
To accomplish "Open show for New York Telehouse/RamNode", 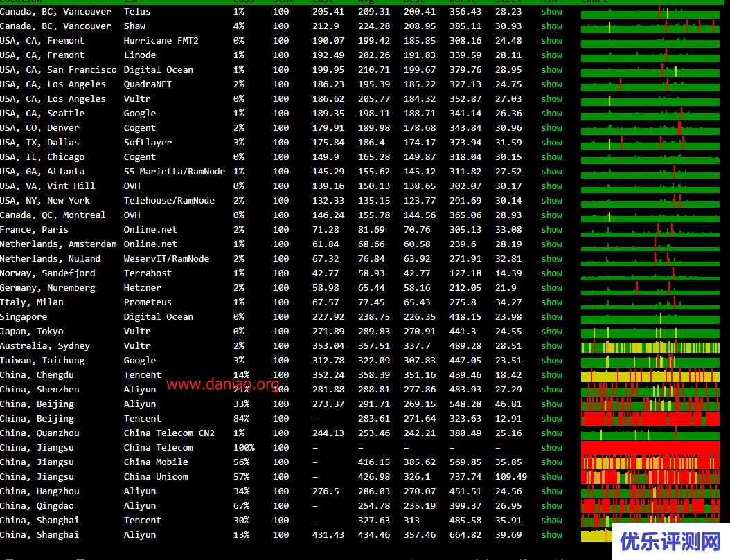I will (552, 201).
